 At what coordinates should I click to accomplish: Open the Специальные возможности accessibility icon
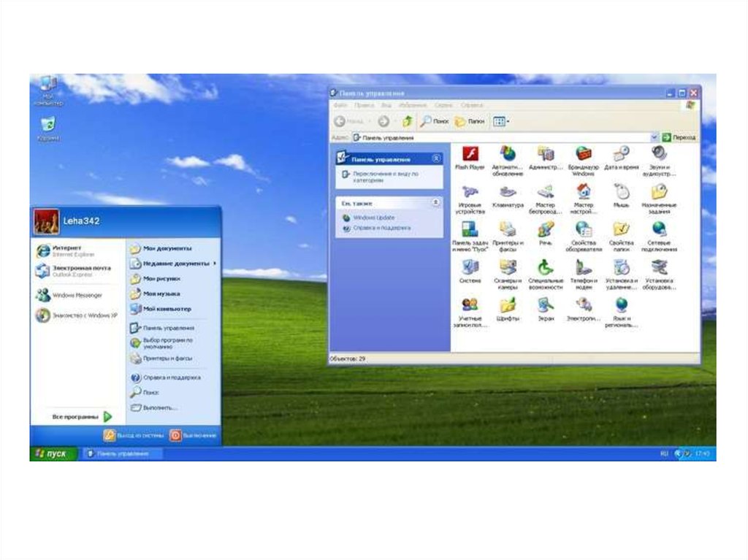[545, 269]
